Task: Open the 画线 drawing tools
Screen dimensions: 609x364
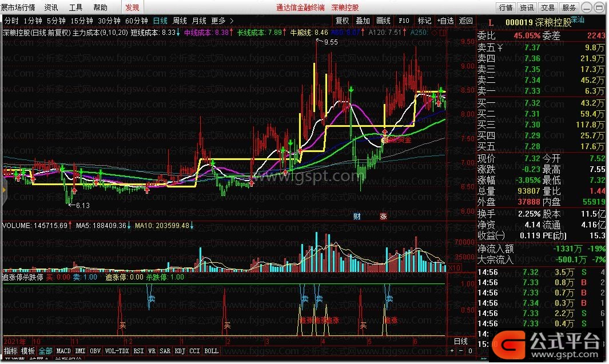Action: [383, 21]
